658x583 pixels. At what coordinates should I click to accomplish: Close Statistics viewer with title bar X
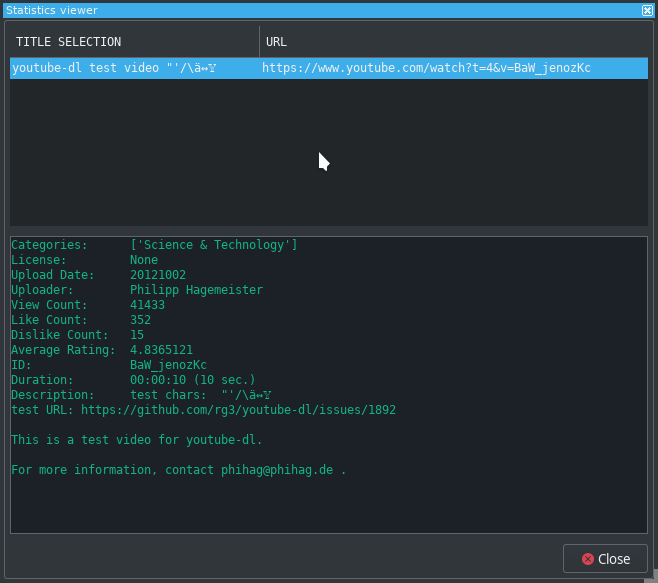pos(647,10)
